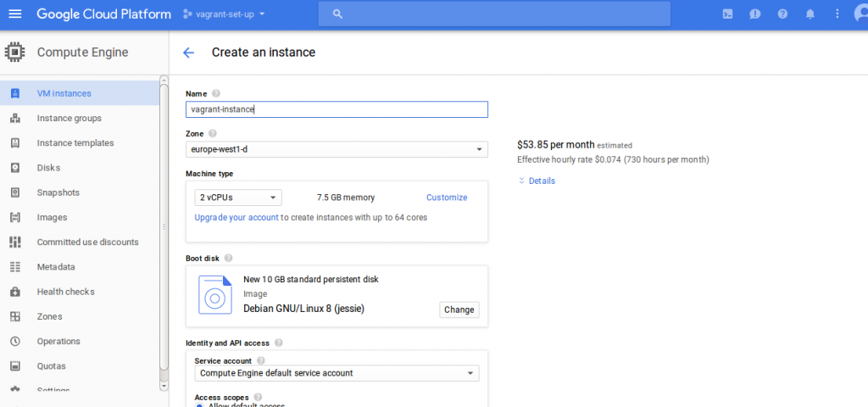This screenshot has height=407, width=868.
Task: Open the vagrant-set-up project selector
Action: tap(224, 14)
